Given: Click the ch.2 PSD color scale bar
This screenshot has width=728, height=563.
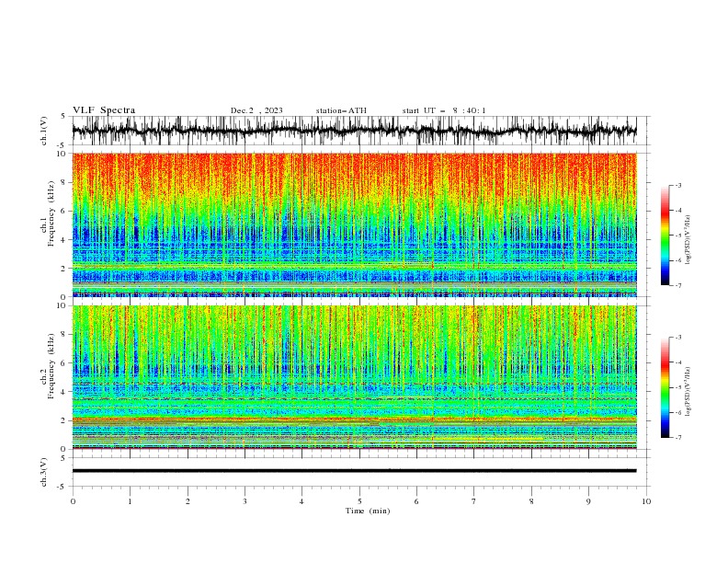Looking at the screenshot, I should tap(665, 387).
